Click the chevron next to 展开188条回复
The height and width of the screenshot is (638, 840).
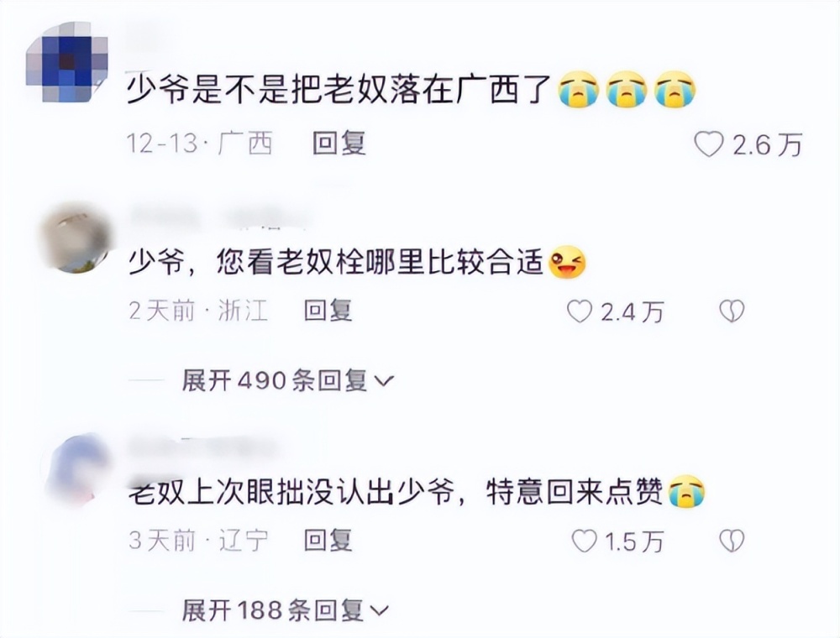[379, 611]
